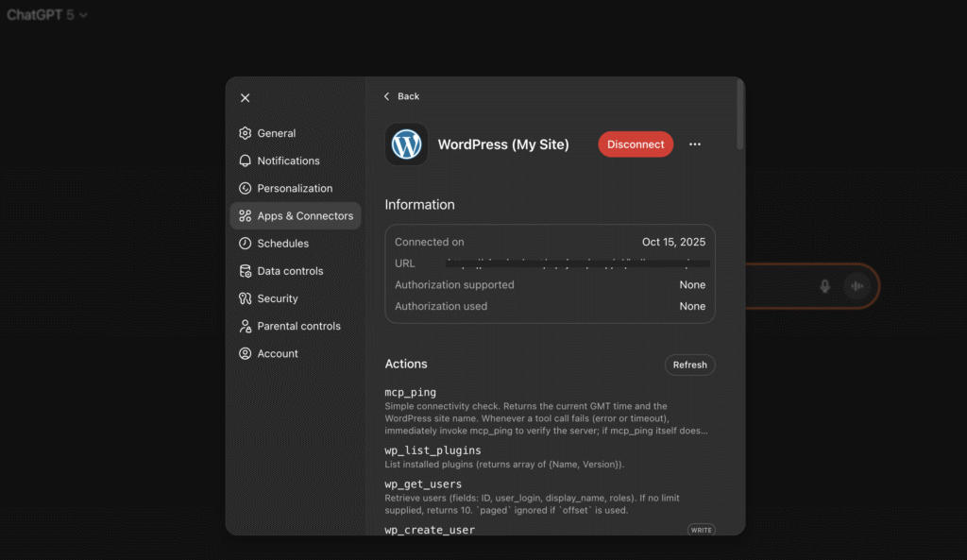This screenshot has width=967, height=560.
Task: Refresh the Actions list
Action: [689, 365]
